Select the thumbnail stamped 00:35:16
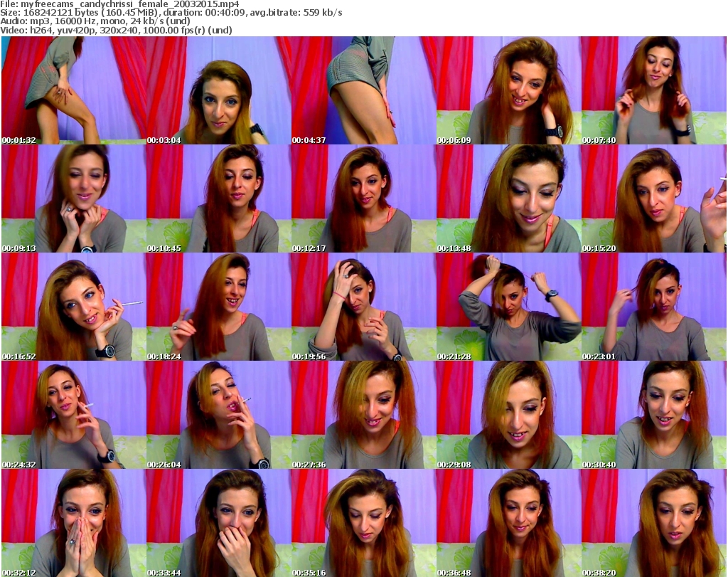The image size is (728, 577). pyautogui.click(x=363, y=523)
